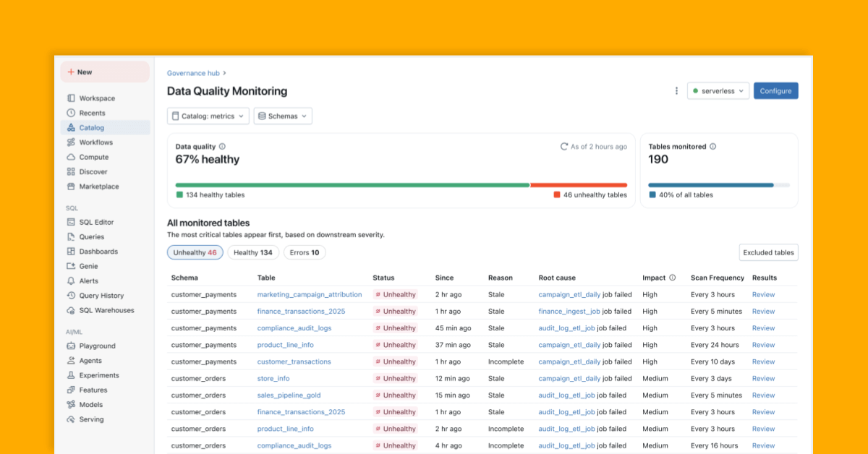This screenshot has width=868, height=454.
Task: Click the Configure button
Action: (x=775, y=91)
